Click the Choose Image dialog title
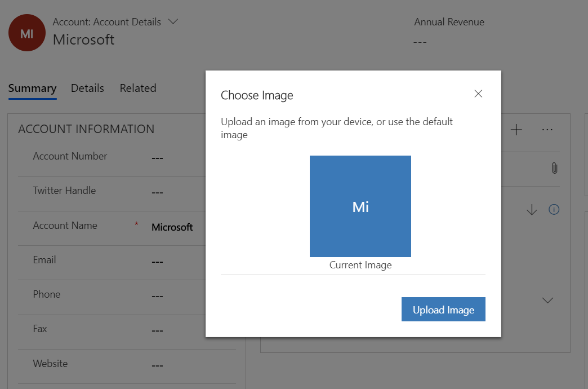Image resolution: width=588 pixels, height=389 pixels. (x=257, y=95)
